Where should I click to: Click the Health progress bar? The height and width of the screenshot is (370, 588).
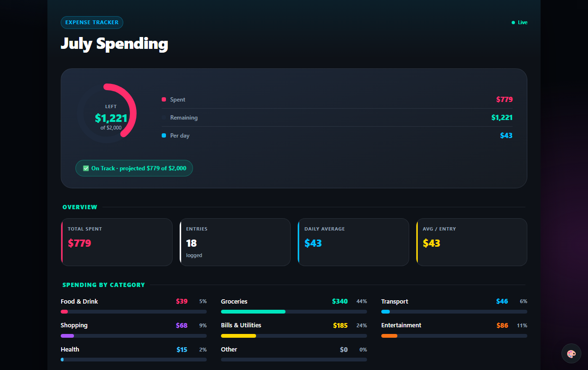(x=134, y=360)
